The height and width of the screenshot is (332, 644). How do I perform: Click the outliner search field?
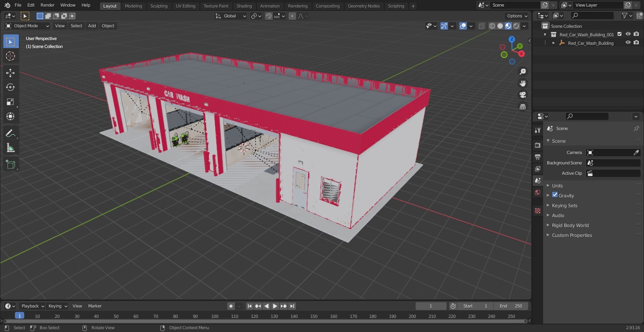click(x=592, y=16)
